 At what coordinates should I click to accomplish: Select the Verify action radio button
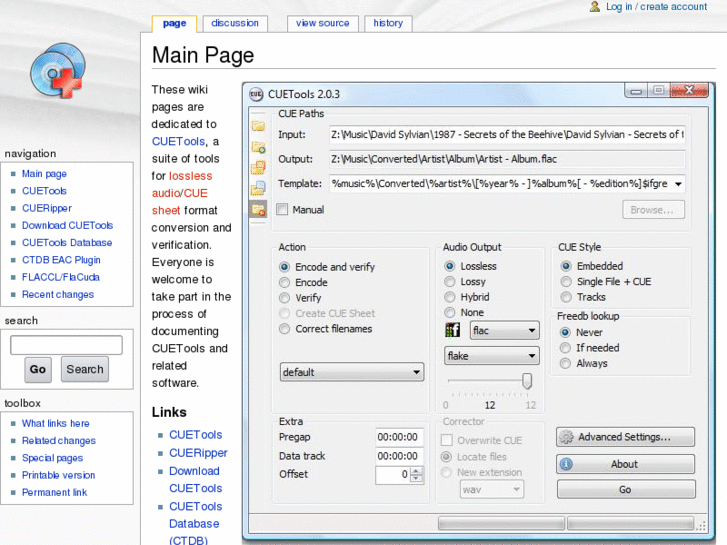(x=284, y=298)
